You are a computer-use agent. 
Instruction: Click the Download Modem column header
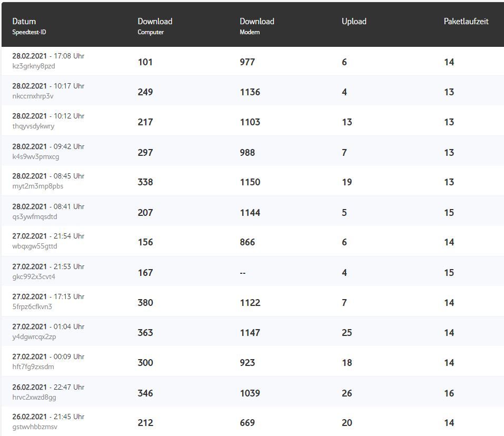tap(257, 26)
